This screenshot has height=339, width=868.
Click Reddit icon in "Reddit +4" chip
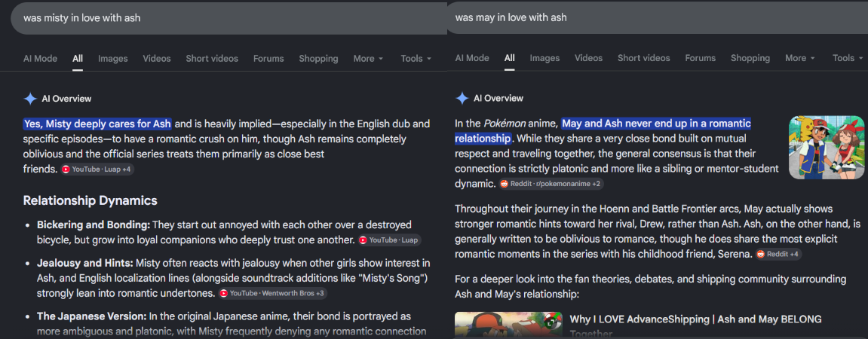click(761, 255)
